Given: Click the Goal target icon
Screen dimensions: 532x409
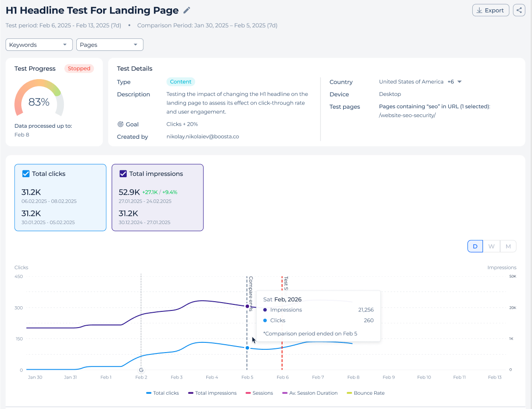Looking at the screenshot, I should pos(120,124).
